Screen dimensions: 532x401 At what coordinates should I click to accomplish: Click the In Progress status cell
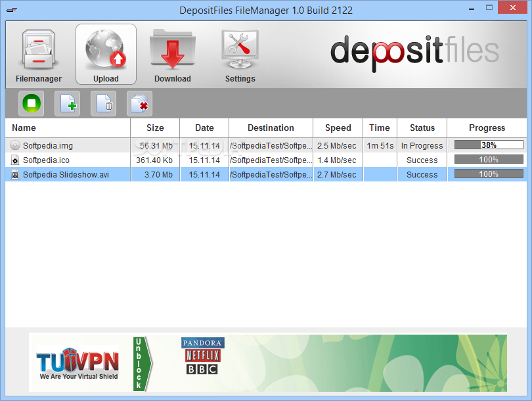coord(422,146)
